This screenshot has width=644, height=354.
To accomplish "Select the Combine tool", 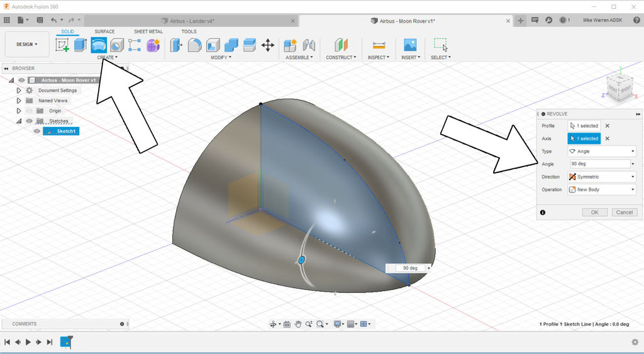I will click(x=231, y=45).
